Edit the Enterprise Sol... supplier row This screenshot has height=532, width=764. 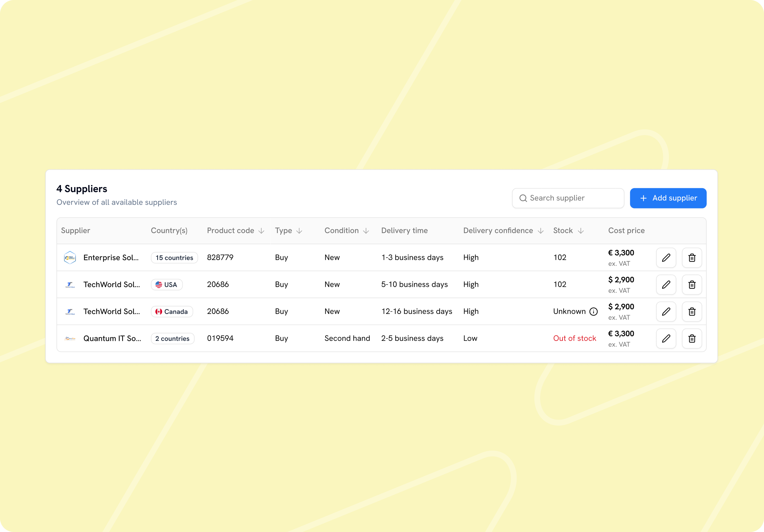pyautogui.click(x=666, y=258)
